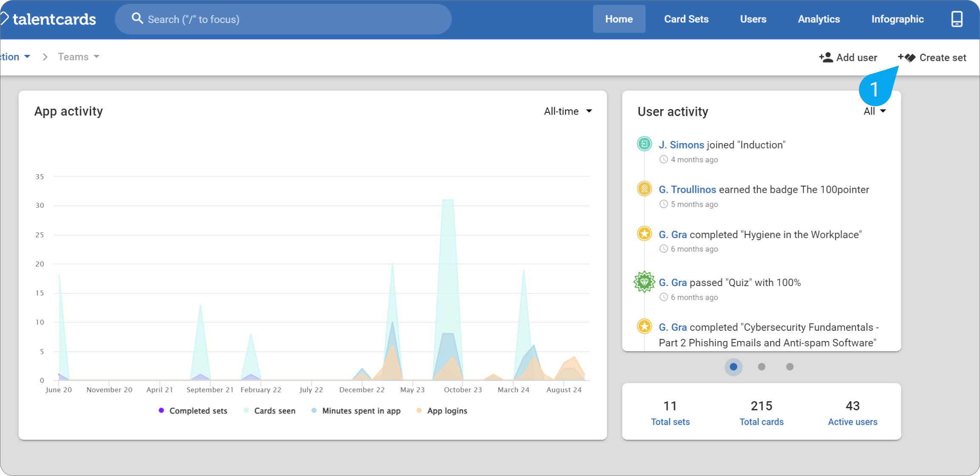The width and height of the screenshot is (980, 476).
Task: Open the All-time period dropdown
Action: click(x=568, y=111)
